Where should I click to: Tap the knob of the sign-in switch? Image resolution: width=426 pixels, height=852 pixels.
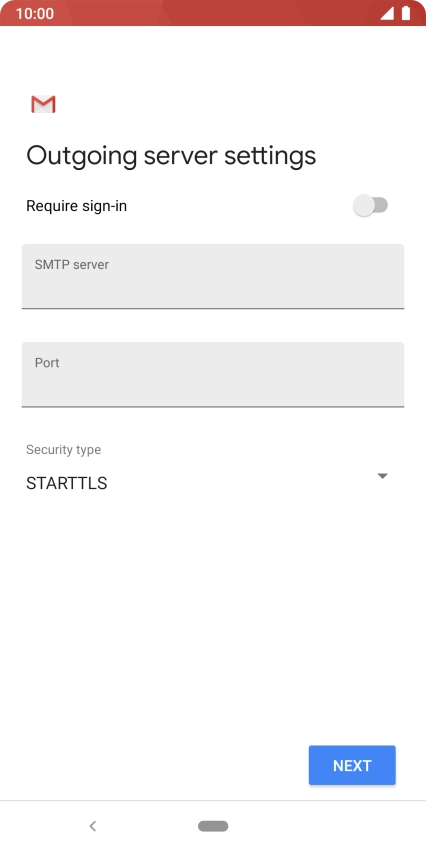click(364, 205)
